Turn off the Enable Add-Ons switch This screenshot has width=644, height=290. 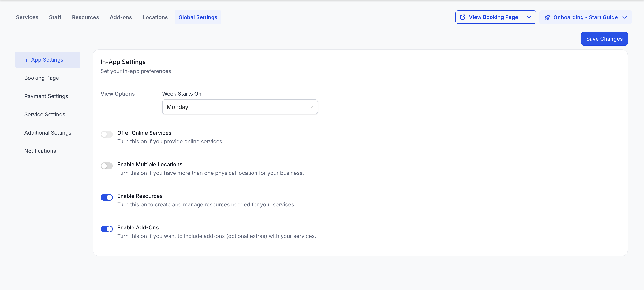[107, 229]
